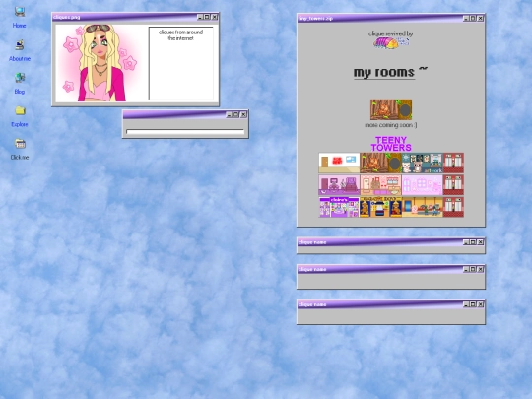532x399 pixels.
Task: Click the more coming soon caption
Action: tap(391, 125)
